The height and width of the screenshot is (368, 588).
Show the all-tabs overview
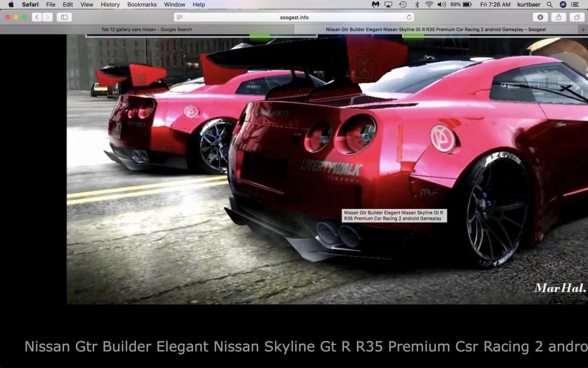coord(577,17)
